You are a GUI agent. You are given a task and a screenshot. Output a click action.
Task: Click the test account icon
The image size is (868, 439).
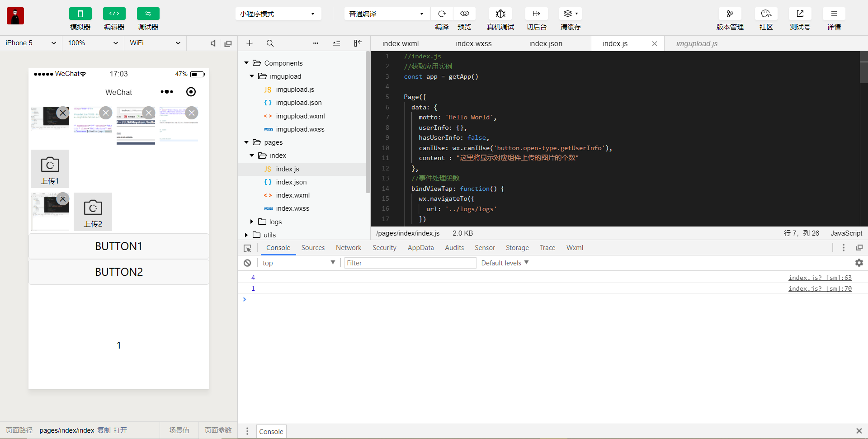[x=800, y=14]
